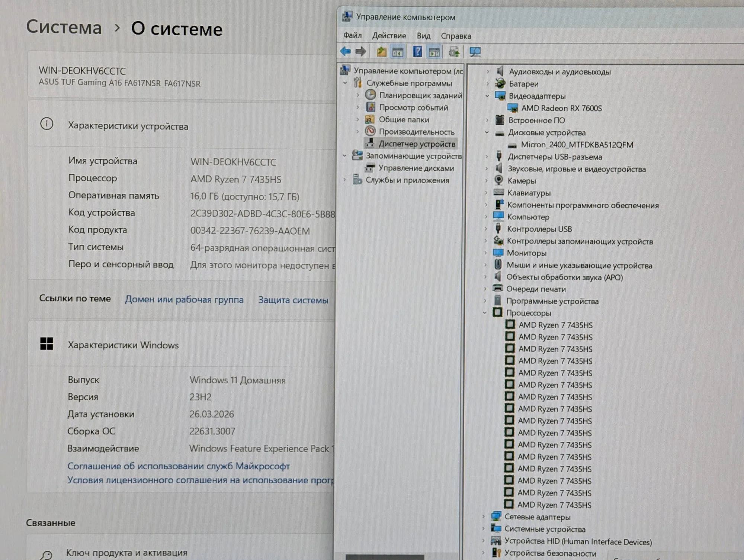Screen dimensions: 744x560
Task: Select Контроллеры USB in the device list
Action: (x=539, y=229)
